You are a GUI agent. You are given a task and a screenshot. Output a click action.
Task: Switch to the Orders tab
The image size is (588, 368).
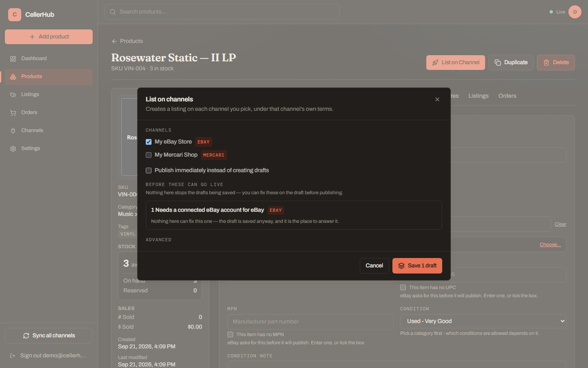click(507, 96)
